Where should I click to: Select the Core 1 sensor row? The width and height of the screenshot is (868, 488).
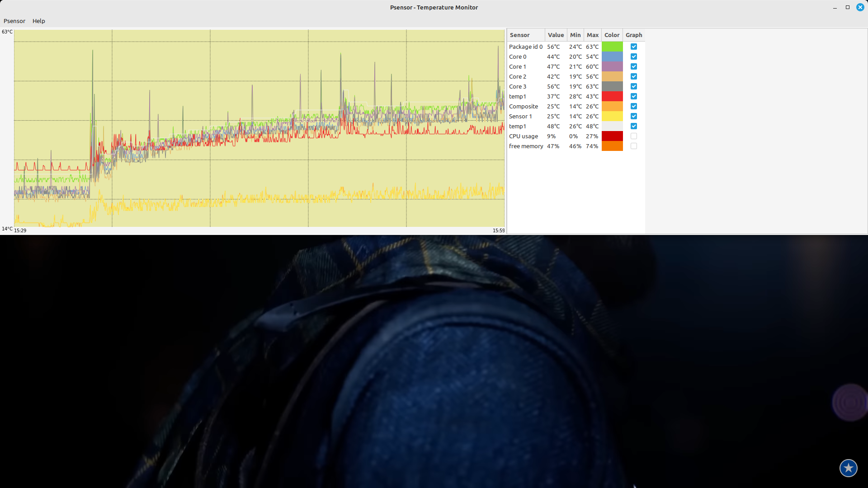518,66
